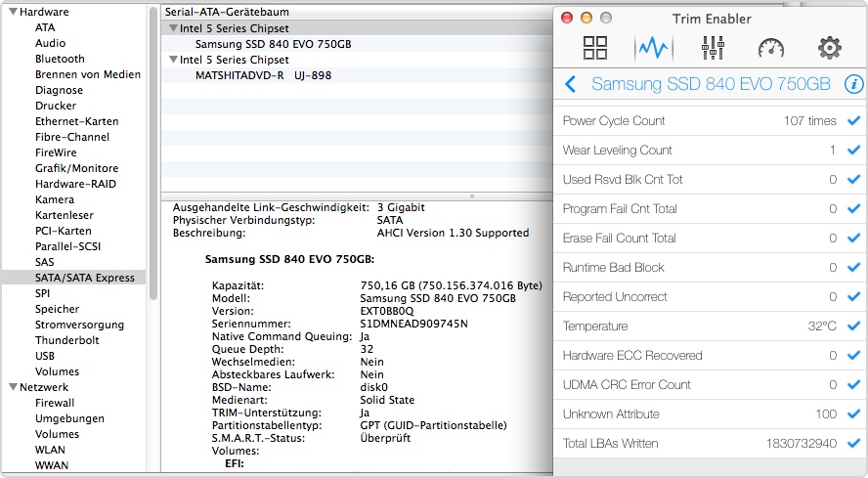Select SATA/SATA Express in the sidebar
This screenshot has height=478, width=868.
[84, 278]
